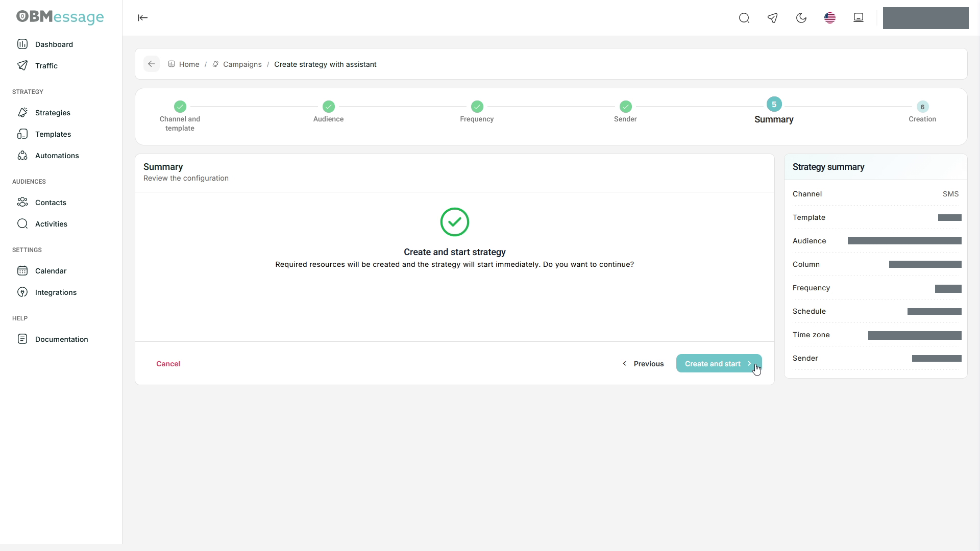Click the Integrations icon in the sidebar
980x551 pixels.
22,292
